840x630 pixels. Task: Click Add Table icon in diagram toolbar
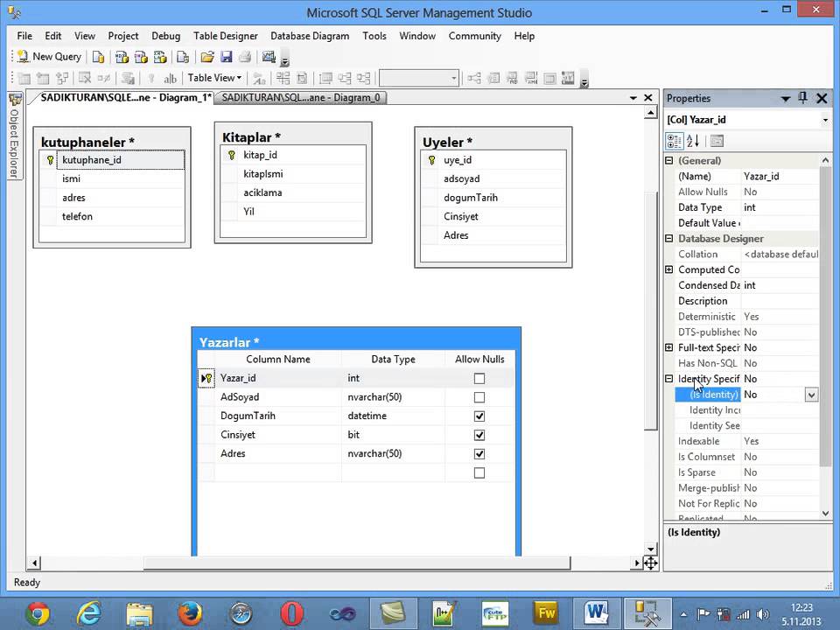(43, 78)
